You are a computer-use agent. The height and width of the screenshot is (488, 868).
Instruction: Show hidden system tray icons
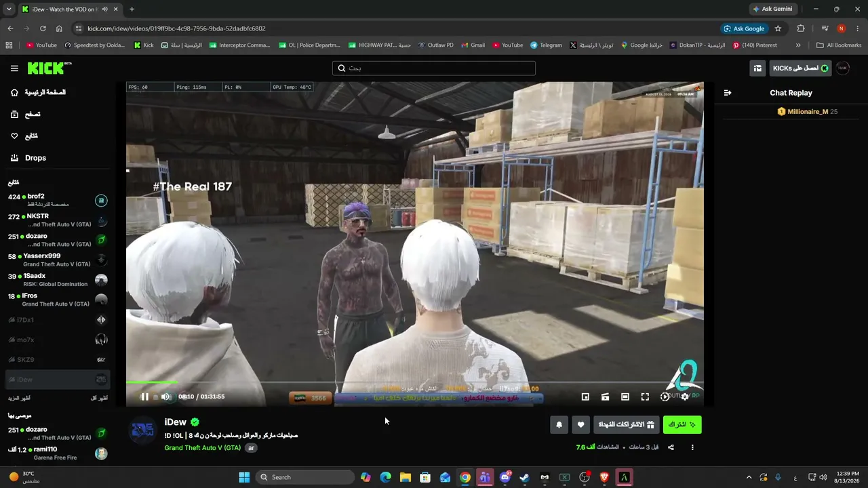pos(749,477)
